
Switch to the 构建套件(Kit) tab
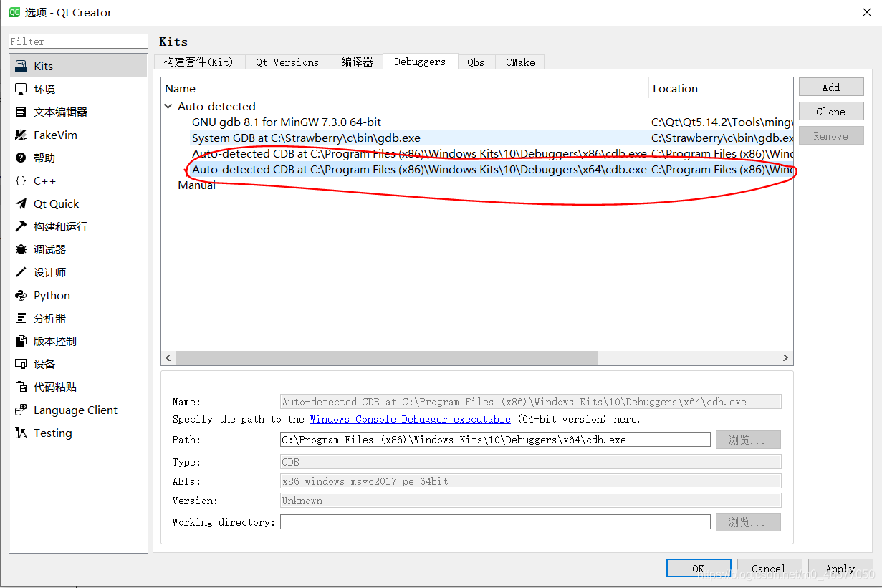[198, 62]
